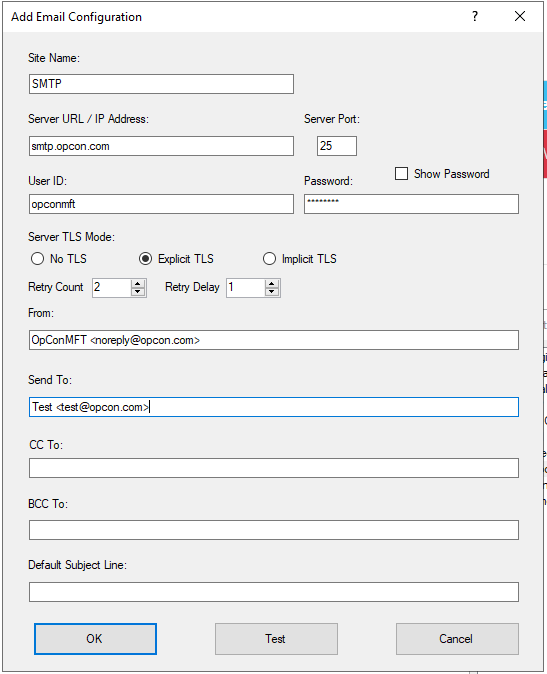Focus the Server URL / IP Address field

coord(161,146)
